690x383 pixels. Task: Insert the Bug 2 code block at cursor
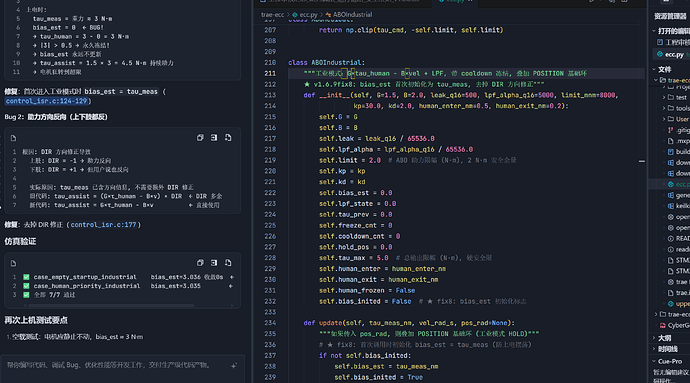(x=214, y=138)
